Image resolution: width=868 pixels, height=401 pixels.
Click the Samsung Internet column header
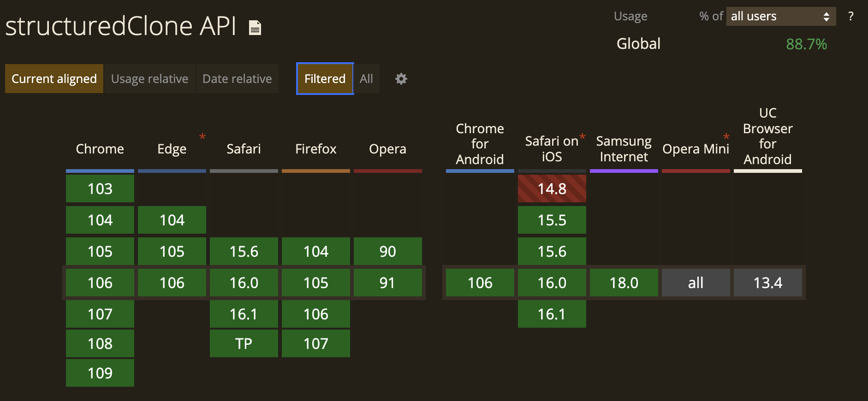(624, 149)
